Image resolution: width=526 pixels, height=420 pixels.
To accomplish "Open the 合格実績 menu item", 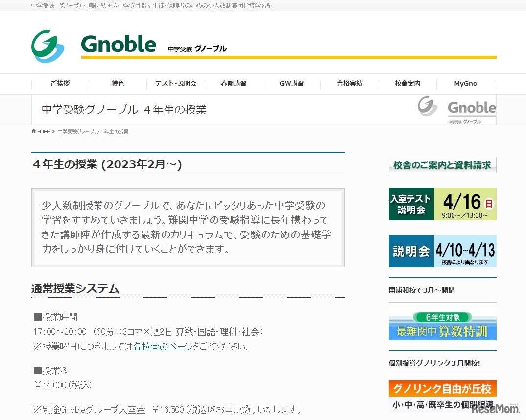I will point(350,84).
